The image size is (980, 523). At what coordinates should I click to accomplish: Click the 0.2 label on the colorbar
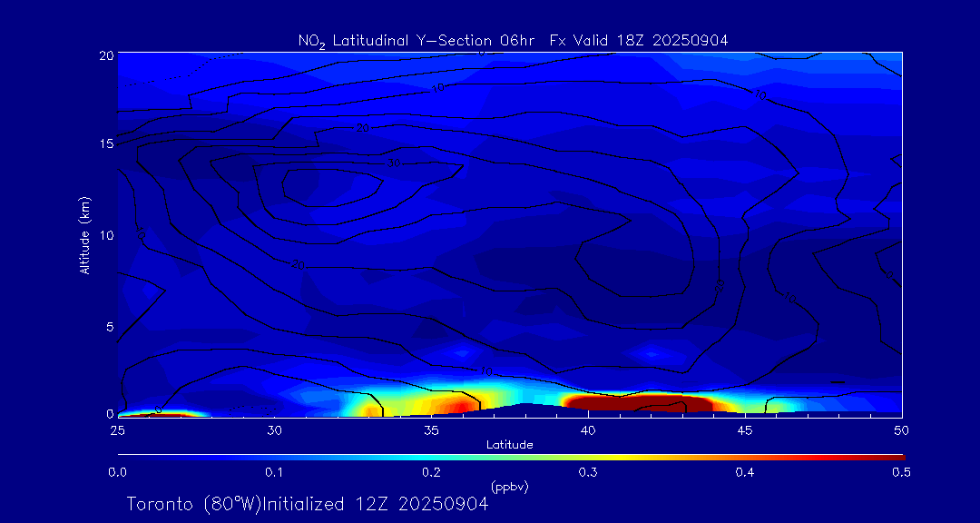coord(431,472)
